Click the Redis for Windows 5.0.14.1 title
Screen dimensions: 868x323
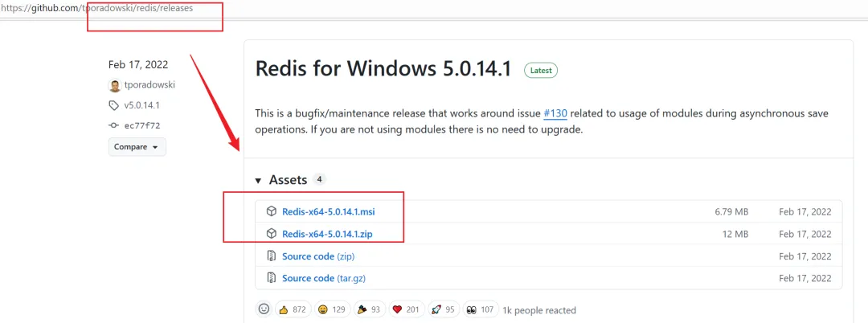383,69
